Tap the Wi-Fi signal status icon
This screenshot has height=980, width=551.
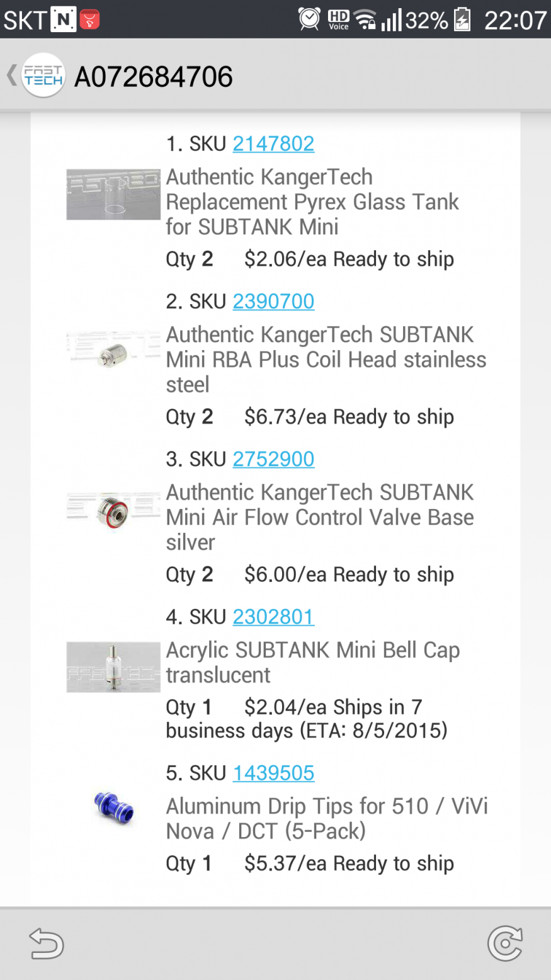(366, 20)
